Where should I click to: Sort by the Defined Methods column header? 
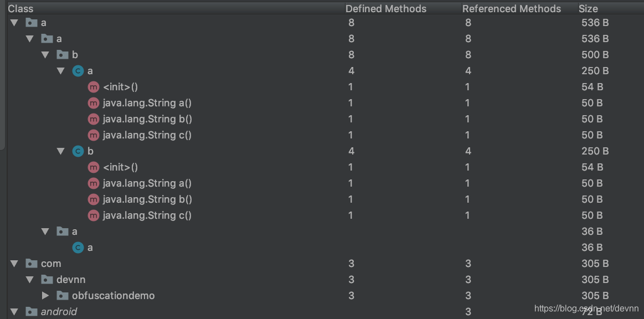click(x=385, y=9)
